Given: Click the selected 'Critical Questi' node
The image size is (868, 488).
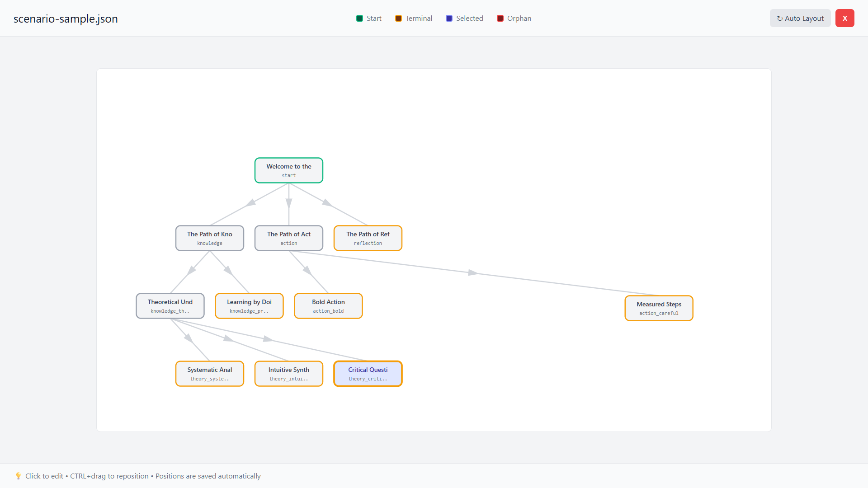Looking at the screenshot, I should (x=368, y=374).
